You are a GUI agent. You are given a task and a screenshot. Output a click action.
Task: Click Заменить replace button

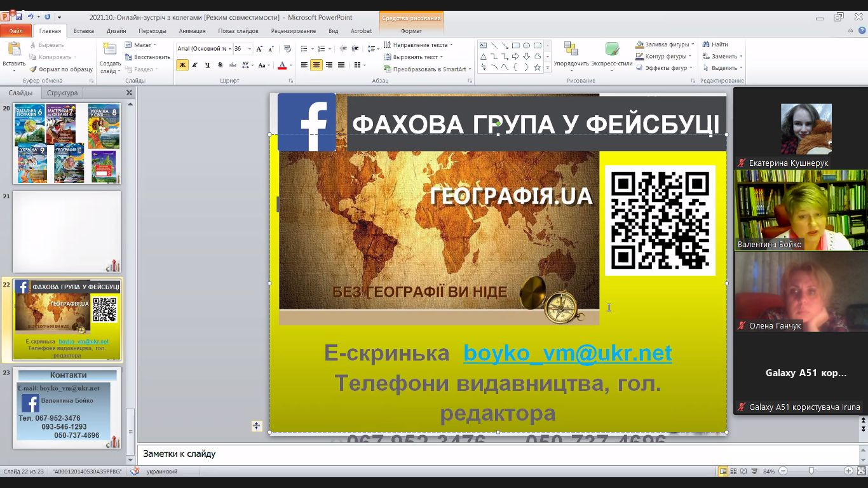coord(723,56)
